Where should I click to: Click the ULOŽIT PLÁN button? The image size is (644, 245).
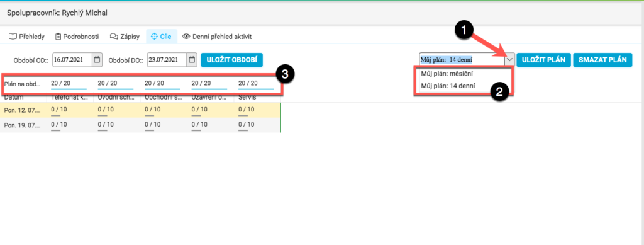pyautogui.click(x=543, y=60)
